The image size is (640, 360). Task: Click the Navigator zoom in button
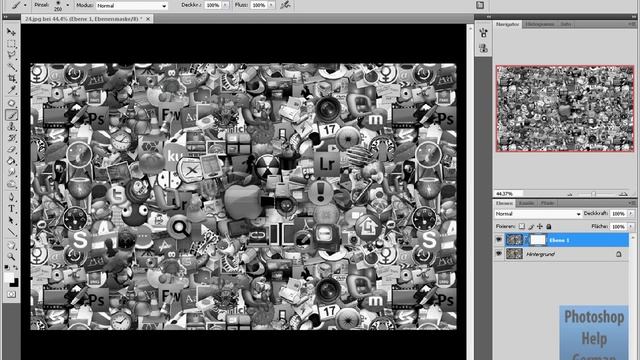(623, 194)
